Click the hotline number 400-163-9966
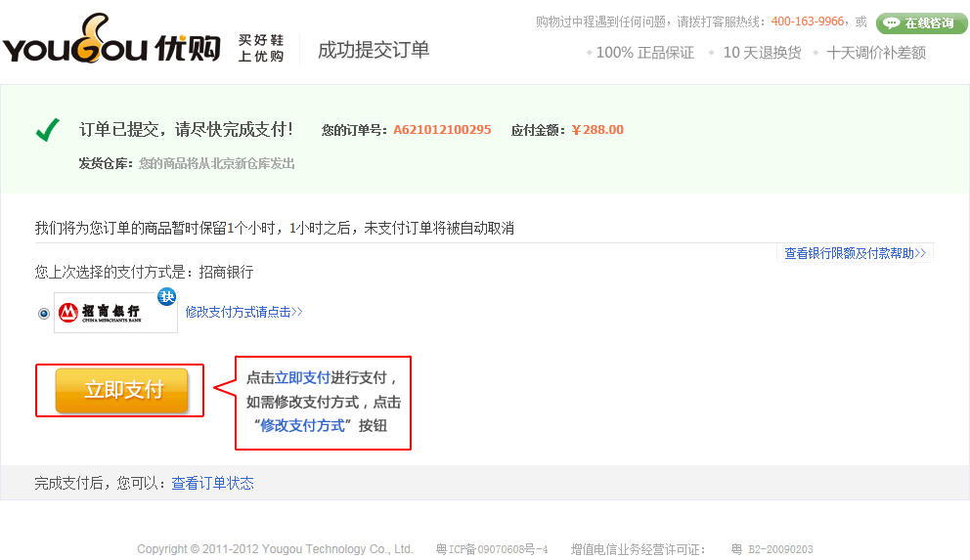Image resolution: width=970 pixels, height=560 pixels. 808,22
